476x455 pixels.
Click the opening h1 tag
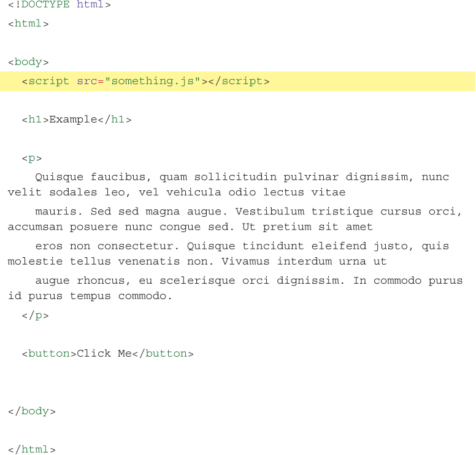(35, 120)
